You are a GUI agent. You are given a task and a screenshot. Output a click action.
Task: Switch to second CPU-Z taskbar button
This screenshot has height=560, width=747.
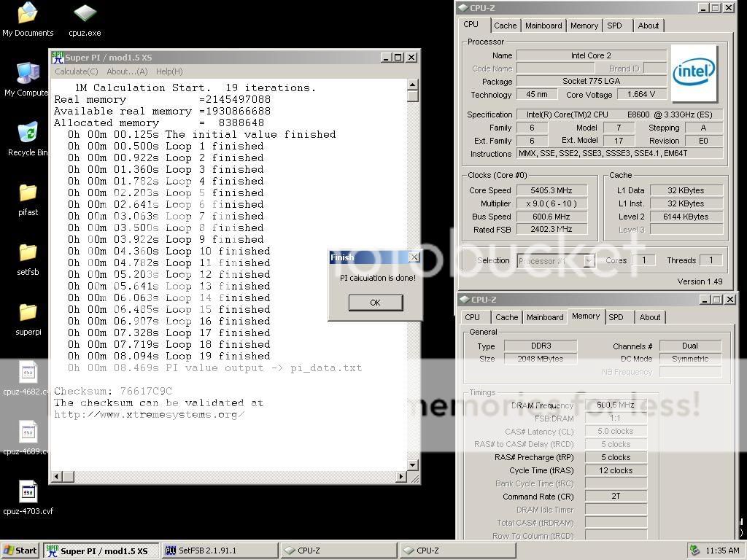[x=457, y=551]
